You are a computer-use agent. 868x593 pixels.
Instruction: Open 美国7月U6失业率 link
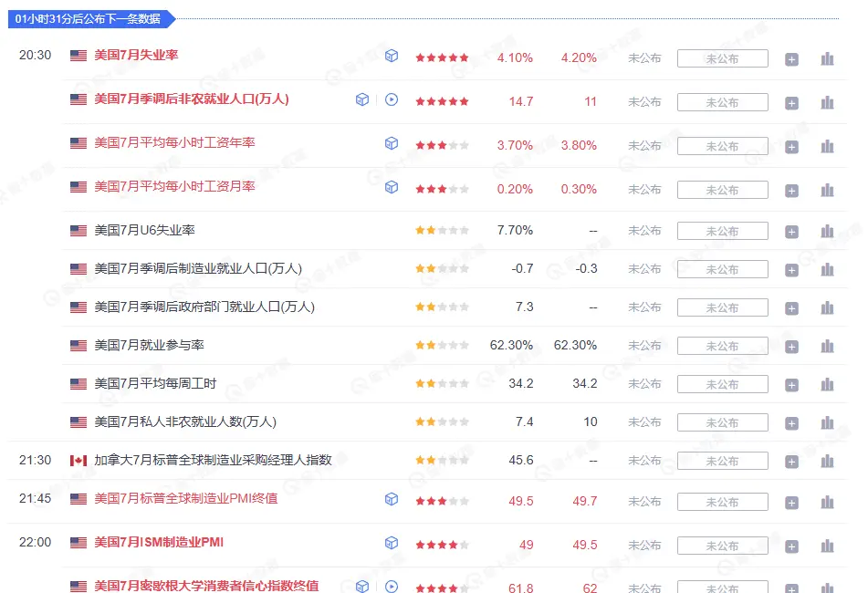tap(144, 230)
